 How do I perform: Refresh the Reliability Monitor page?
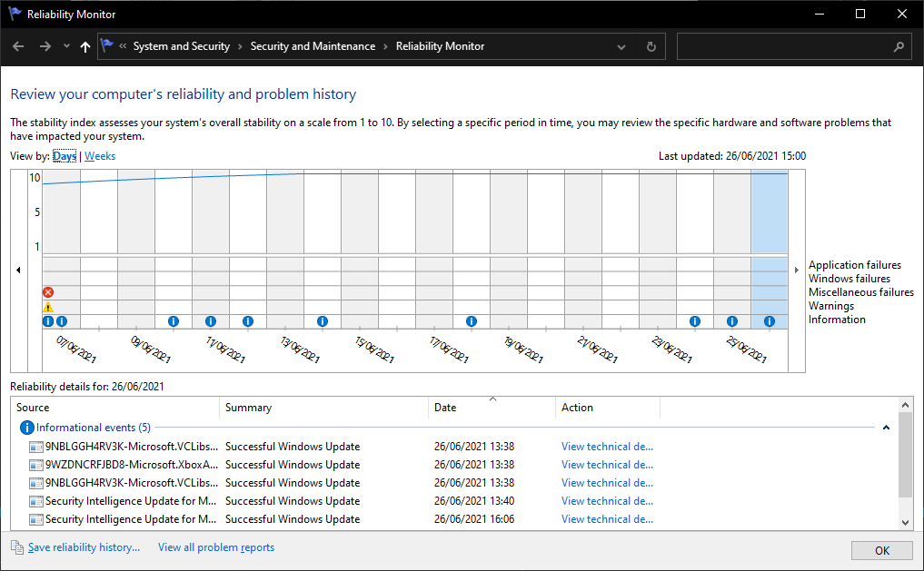click(651, 46)
